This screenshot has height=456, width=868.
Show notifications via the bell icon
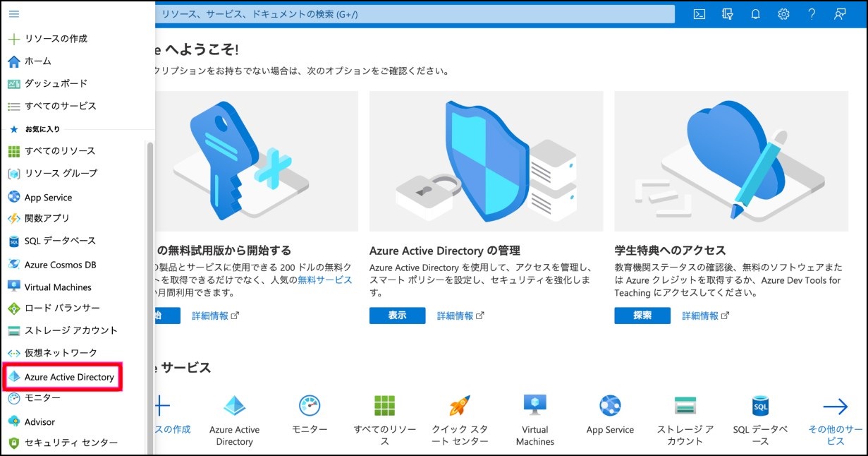[755, 14]
